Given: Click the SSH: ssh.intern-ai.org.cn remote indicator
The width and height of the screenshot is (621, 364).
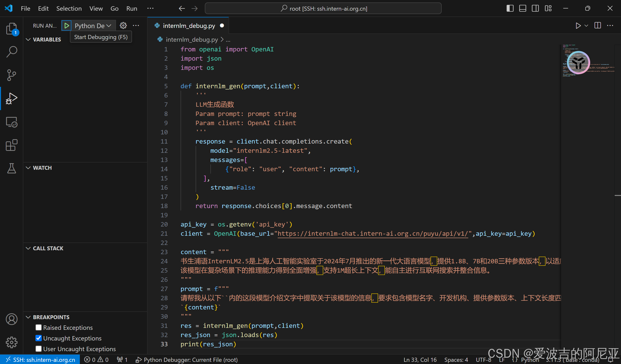Looking at the screenshot, I should click(40, 360).
